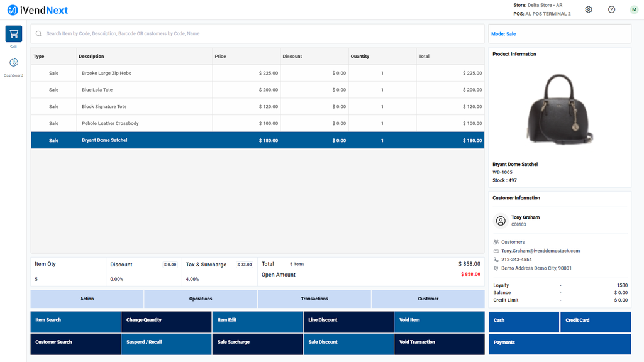The image size is (644, 362).
Task: Click the Cash payment button
Action: 523,321
